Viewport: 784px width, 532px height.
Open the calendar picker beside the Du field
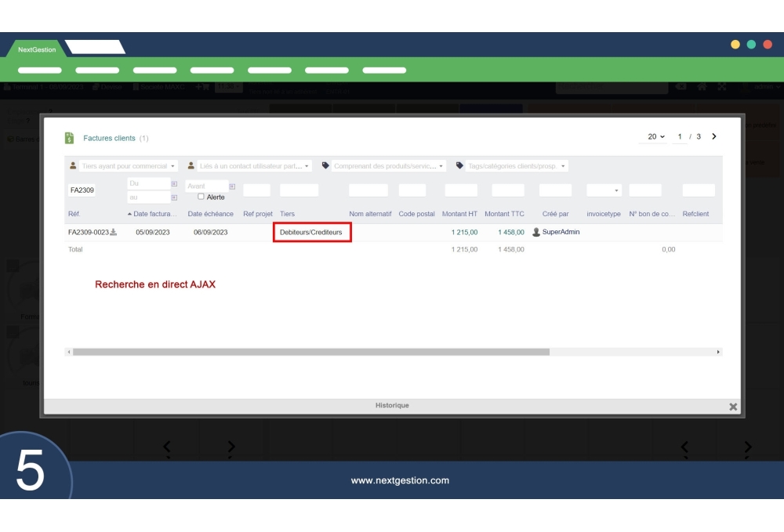pos(175,183)
